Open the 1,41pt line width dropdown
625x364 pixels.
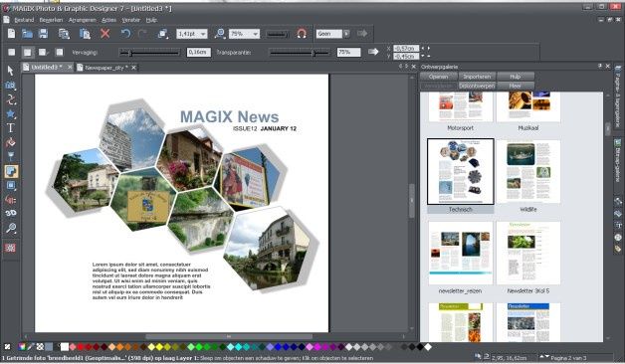click(203, 34)
